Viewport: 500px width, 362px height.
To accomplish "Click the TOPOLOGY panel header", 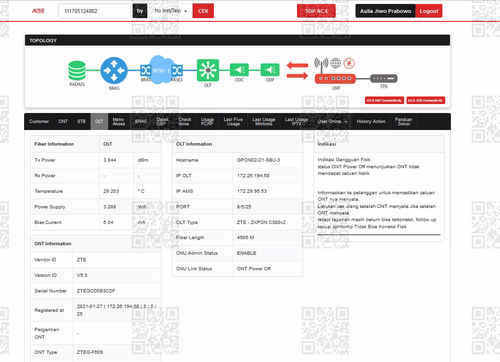I will tap(237, 40).
